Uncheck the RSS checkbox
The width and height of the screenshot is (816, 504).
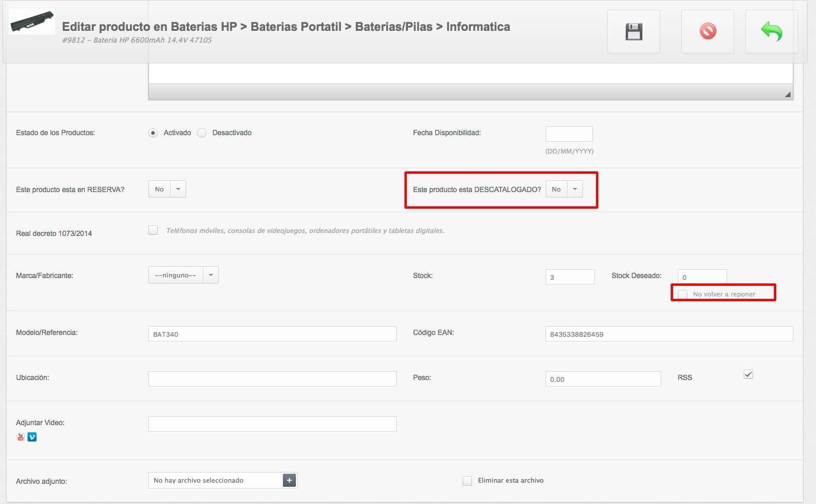(x=748, y=374)
